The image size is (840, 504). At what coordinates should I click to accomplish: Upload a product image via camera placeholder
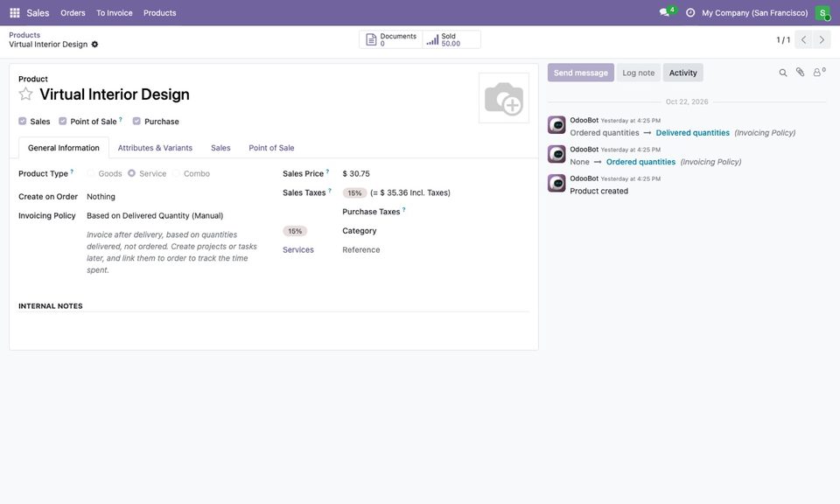click(x=504, y=98)
